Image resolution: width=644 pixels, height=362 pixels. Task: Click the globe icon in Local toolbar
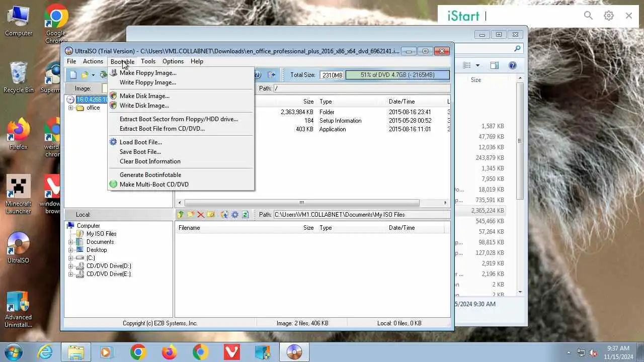coord(224,215)
